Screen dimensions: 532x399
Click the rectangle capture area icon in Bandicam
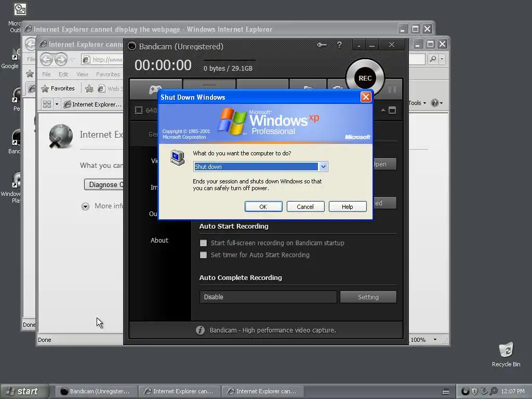[x=138, y=110]
